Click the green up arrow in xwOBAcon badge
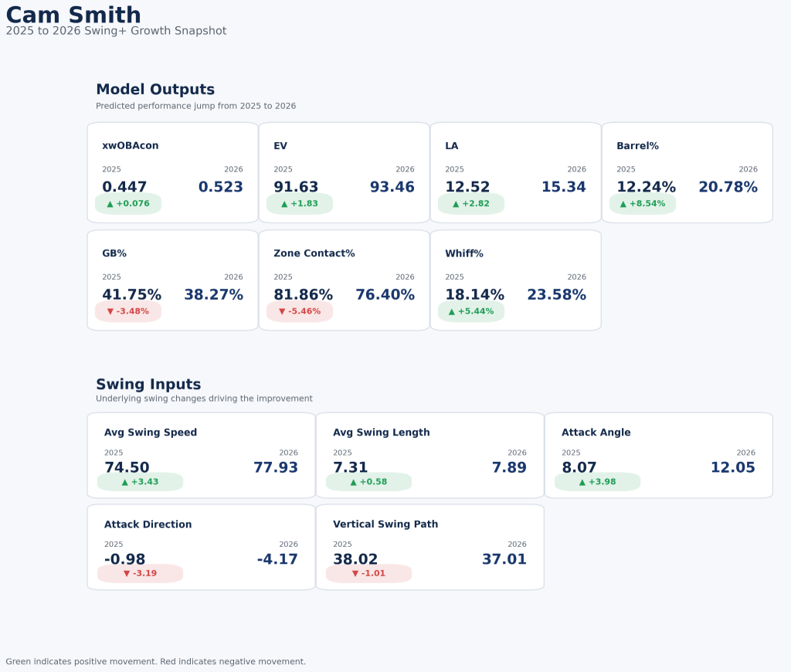This screenshot has height=672, width=791. click(110, 204)
